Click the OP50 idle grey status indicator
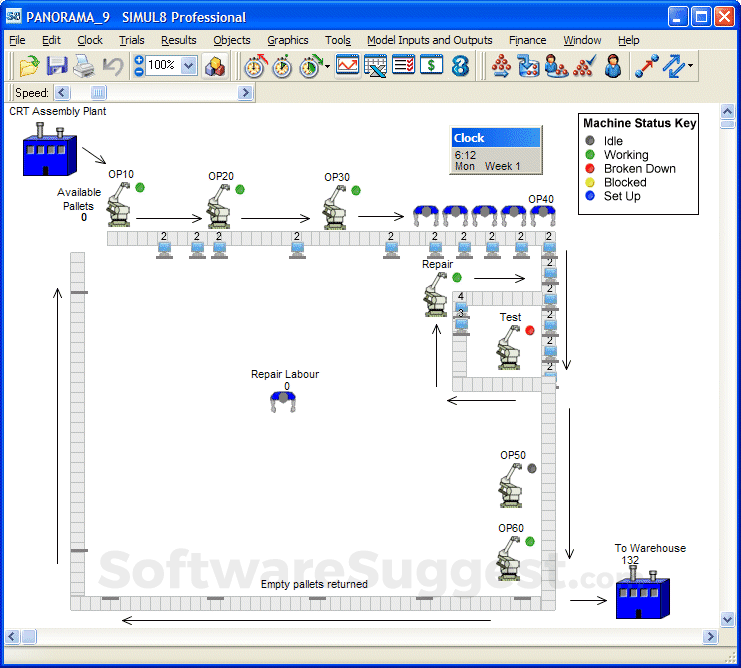This screenshot has width=741, height=668. click(x=532, y=467)
